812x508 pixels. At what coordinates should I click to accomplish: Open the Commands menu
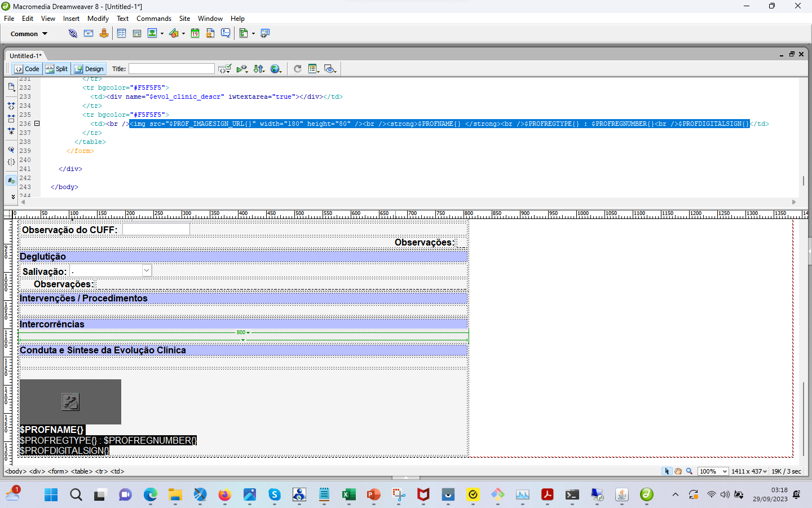tap(153, 19)
